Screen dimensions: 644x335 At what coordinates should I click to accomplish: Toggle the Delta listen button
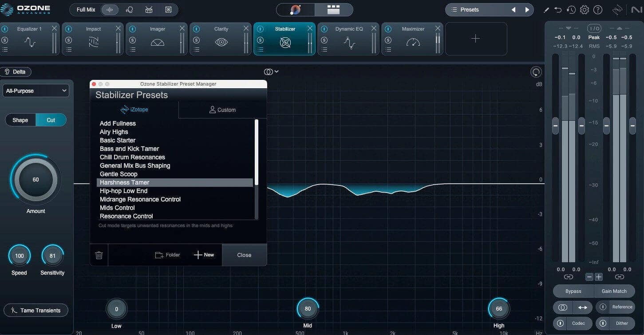pyautogui.click(x=16, y=72)
